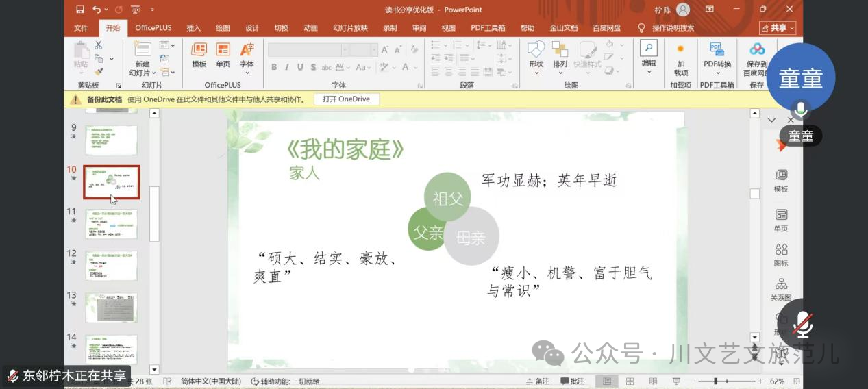Click the Add-ins (加载项) button

coord(680,60)
